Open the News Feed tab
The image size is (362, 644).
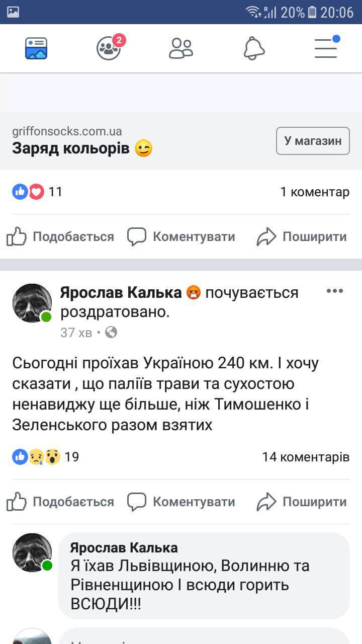[x=36, y=48]
